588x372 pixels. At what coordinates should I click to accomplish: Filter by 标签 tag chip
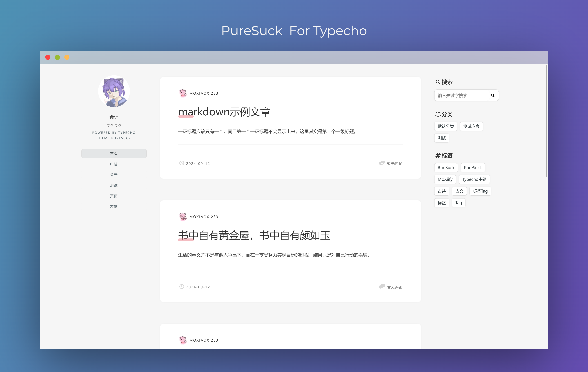(442, 203)
